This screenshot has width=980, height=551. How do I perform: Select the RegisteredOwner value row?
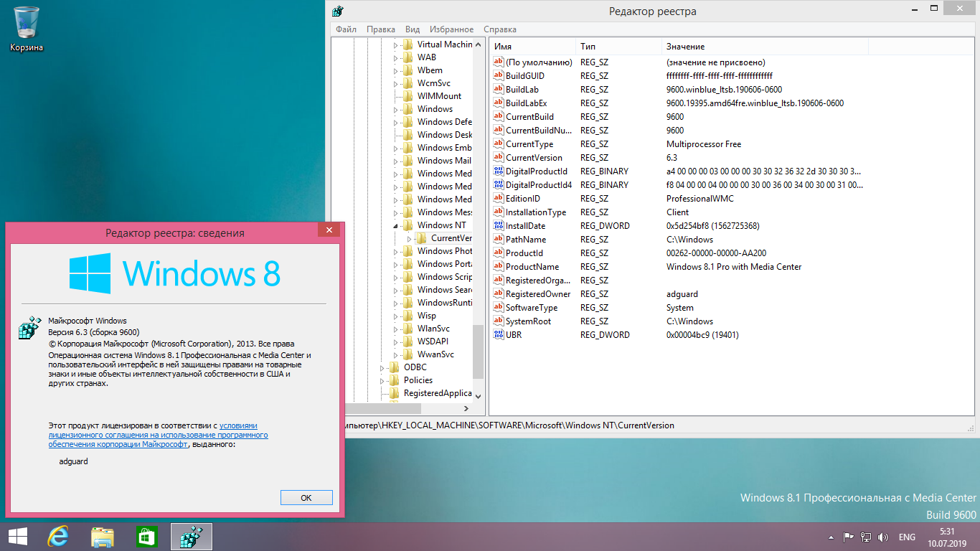(730, 294)
